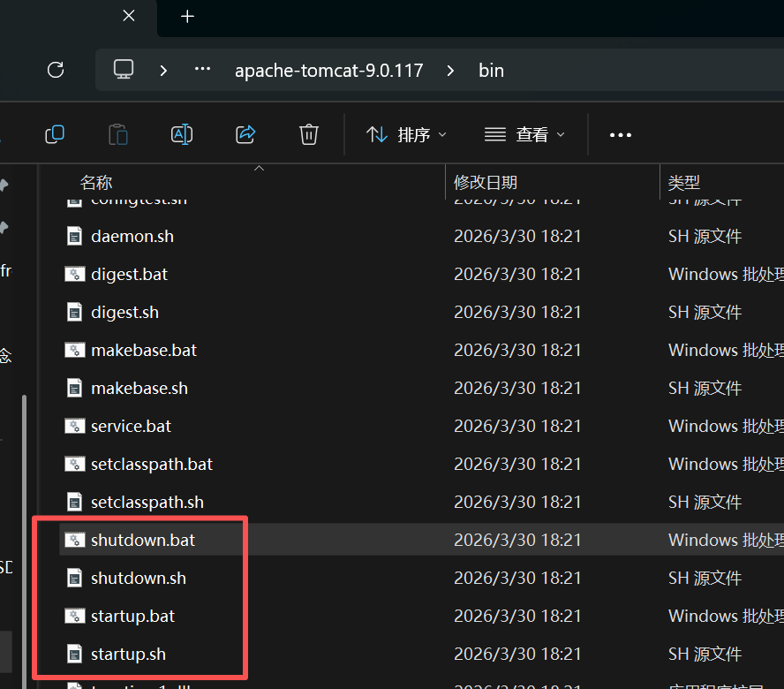784x689 pixels.
Task: Click the Share toolbar icon
Action: [x=245, y=134]
